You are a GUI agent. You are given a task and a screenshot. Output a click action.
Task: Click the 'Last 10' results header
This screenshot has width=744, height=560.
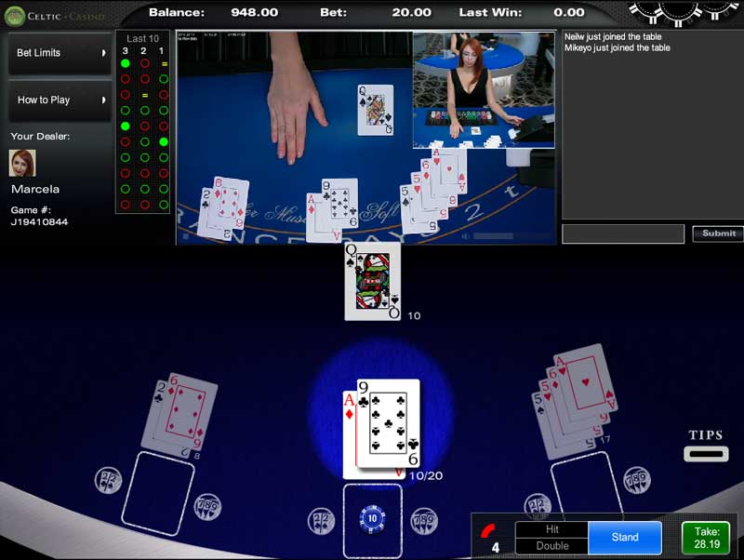coord(142,38)
